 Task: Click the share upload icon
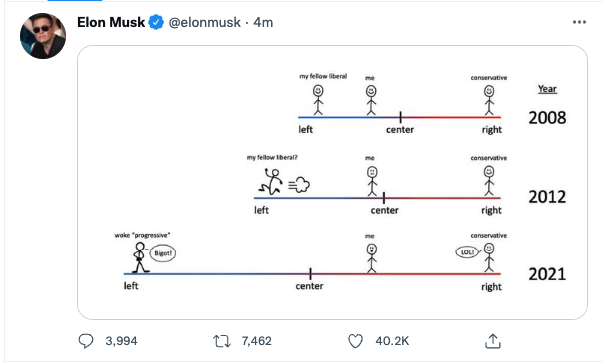(493, 341)
